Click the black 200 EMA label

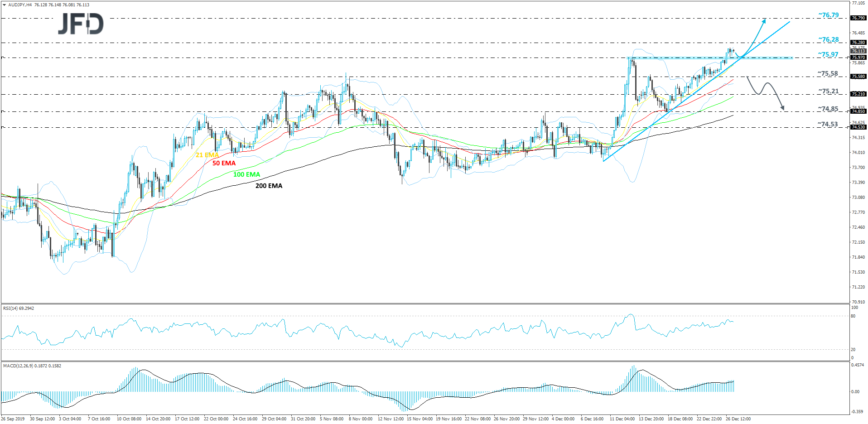[269, 186]
